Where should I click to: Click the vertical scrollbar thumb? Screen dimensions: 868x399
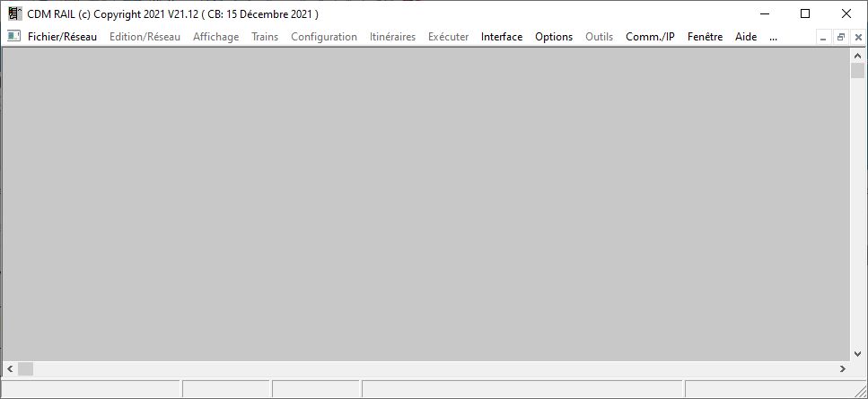pos(857,71)
